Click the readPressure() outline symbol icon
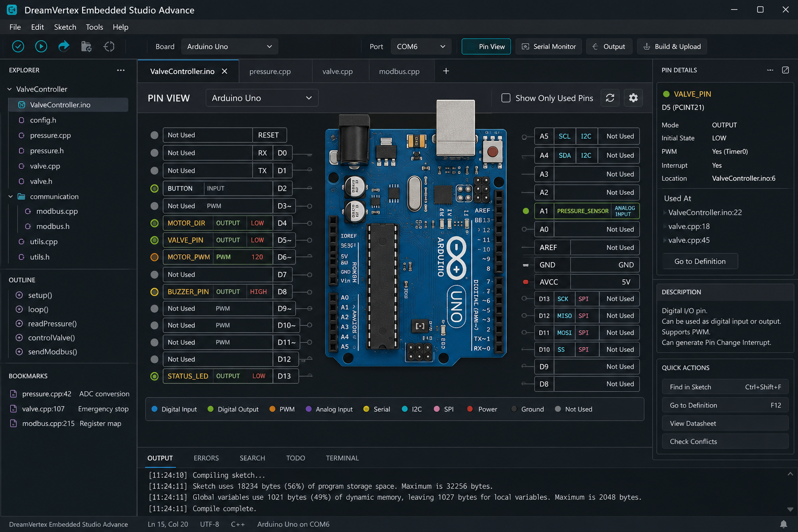 coord(19,324)
